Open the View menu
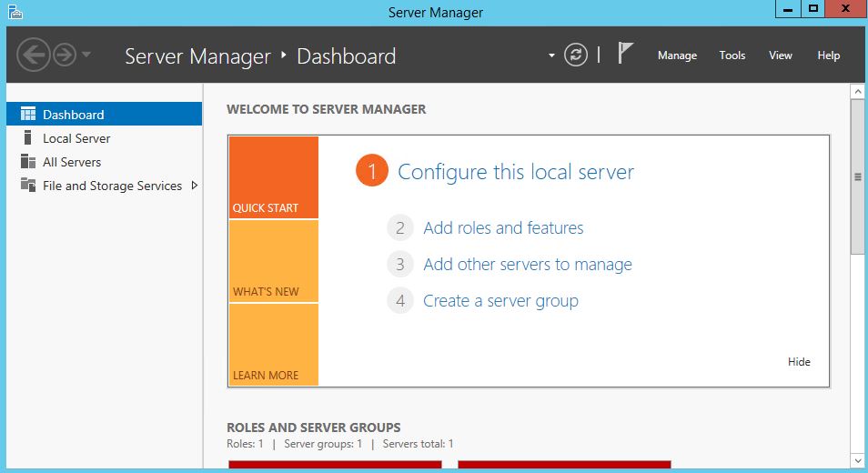 pyautogui.click(x=781, y=55)
